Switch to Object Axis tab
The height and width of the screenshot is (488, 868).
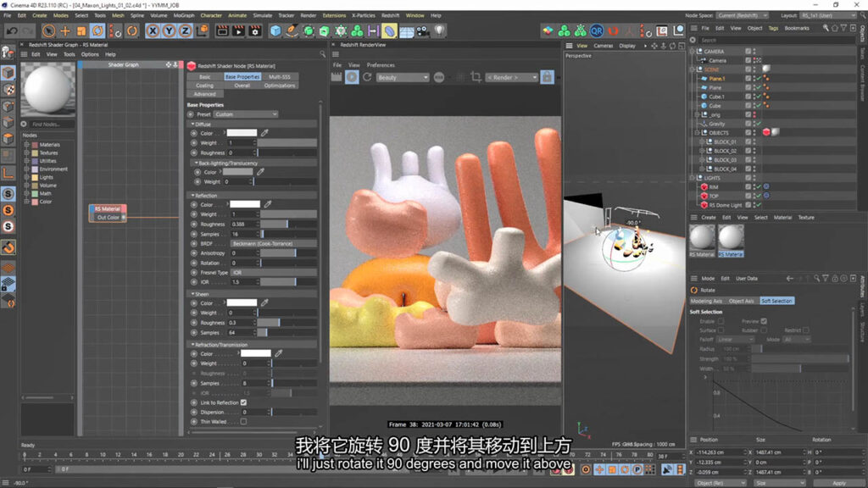coord(741,301)
